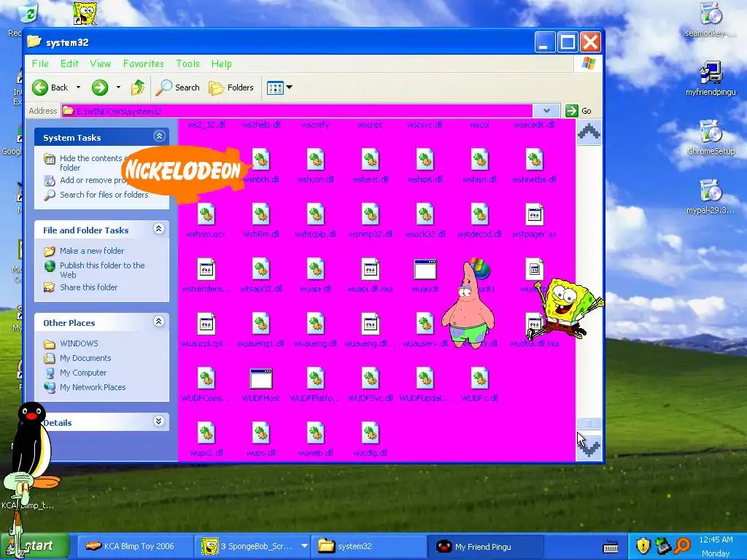Image resolution: width=747 pixels, height=560 pixels.
Task: Click the address bar path field
Action: 296,111
